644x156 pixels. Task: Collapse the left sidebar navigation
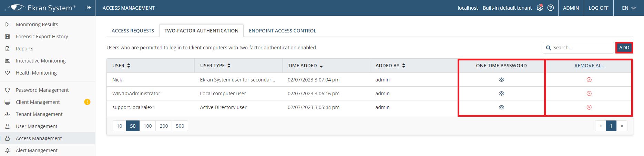tap(89, 8)
